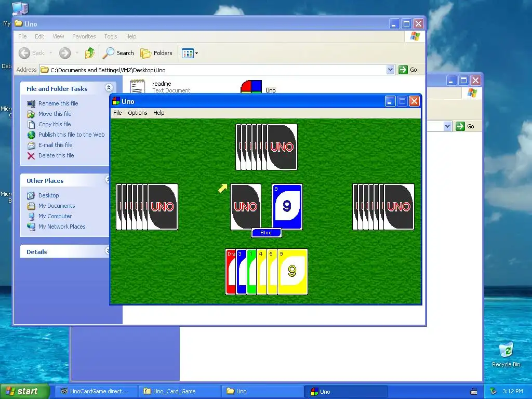Play the green 1 card in hand
This screenshot has width=532, height=399.
point(251,271)
